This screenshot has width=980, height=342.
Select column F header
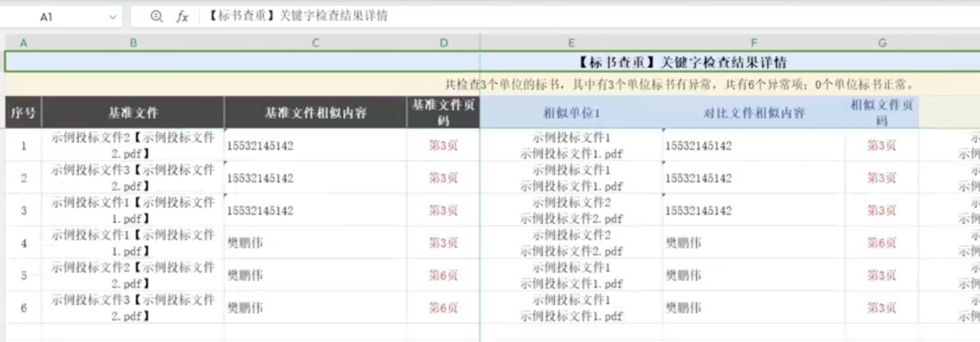(x=754, y=43)
